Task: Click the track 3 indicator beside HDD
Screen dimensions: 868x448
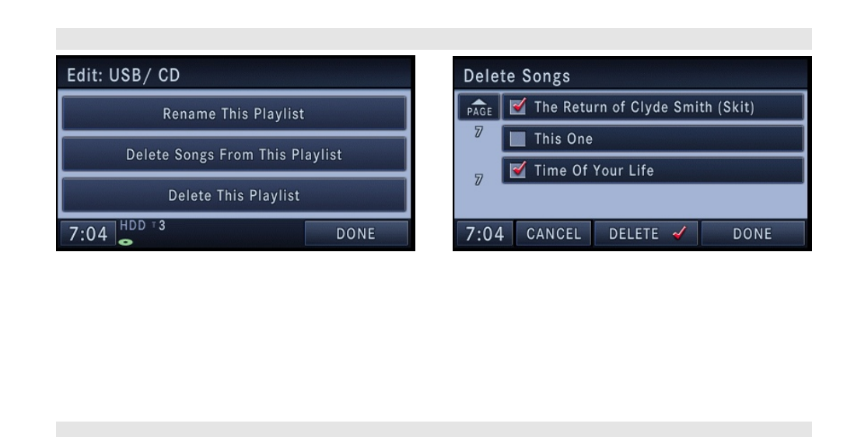Action: (159, 226)
